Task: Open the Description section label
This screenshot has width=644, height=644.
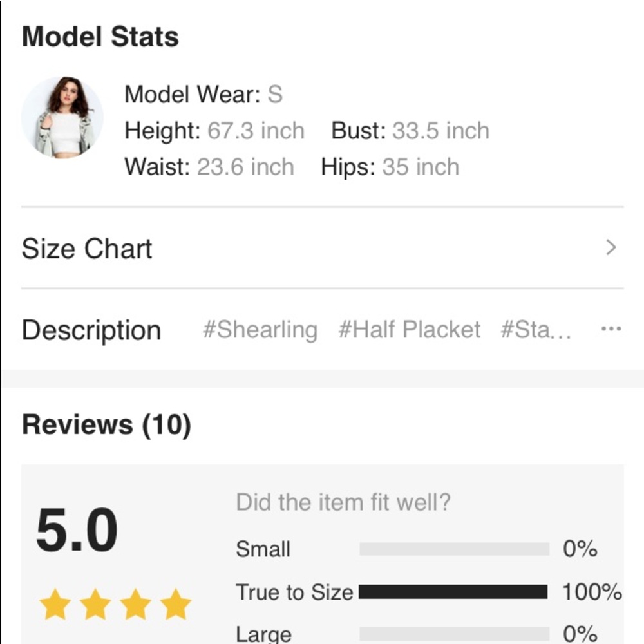Action: click(x=91, y=330)
